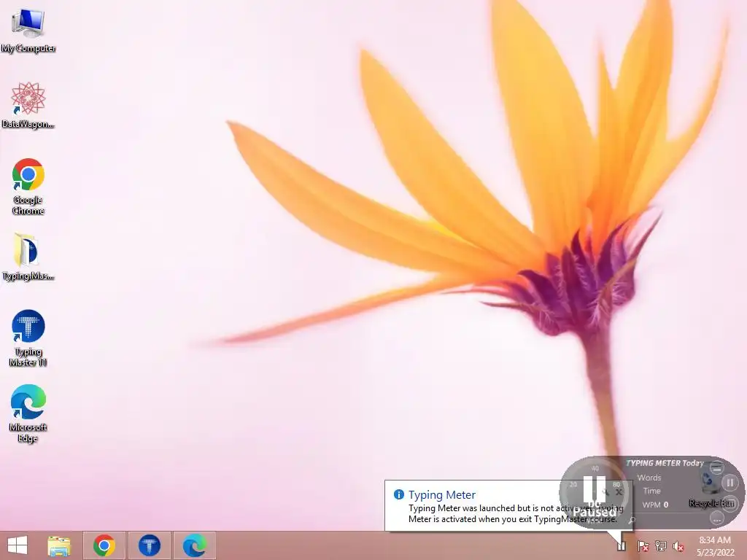Click the Time label in Typing Meter
Viewport: 747px width, 560px height.
click(x=651, y=491)
